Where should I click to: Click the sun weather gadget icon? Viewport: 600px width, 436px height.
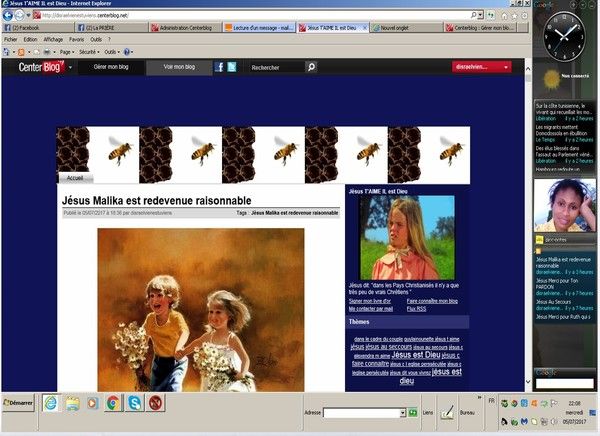coord(551,79)
